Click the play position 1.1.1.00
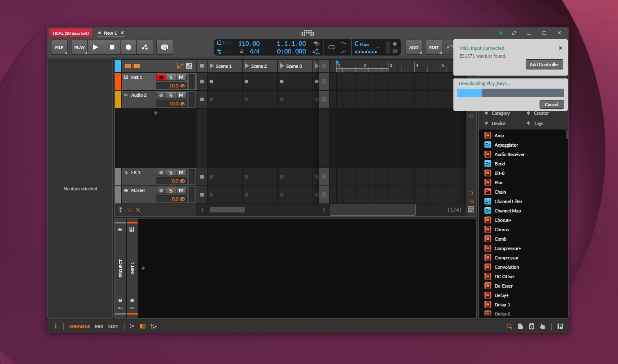Image resolution: width=618 pixels, height=364 pixels. (291, 44)
